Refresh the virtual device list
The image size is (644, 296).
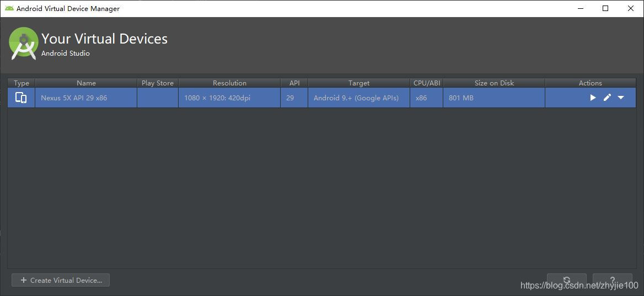pyautogui.click(x=567, y=280)
